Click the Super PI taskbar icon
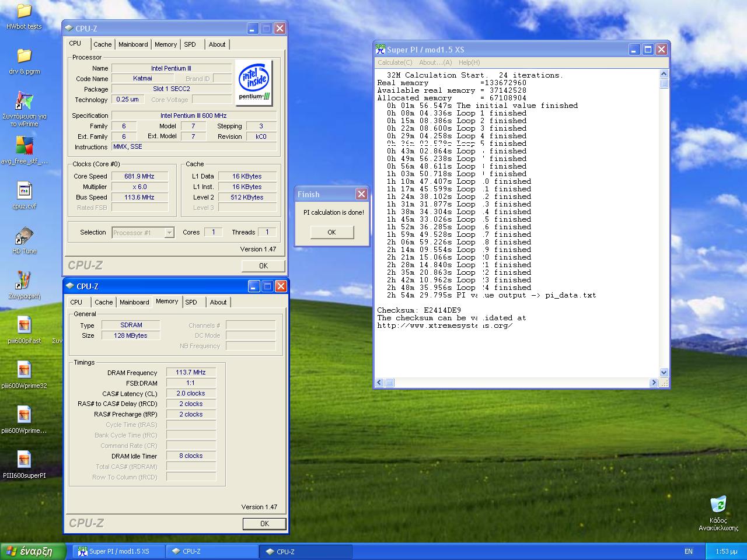The width and height of the screenshot is (747, 560). (82, 551)
